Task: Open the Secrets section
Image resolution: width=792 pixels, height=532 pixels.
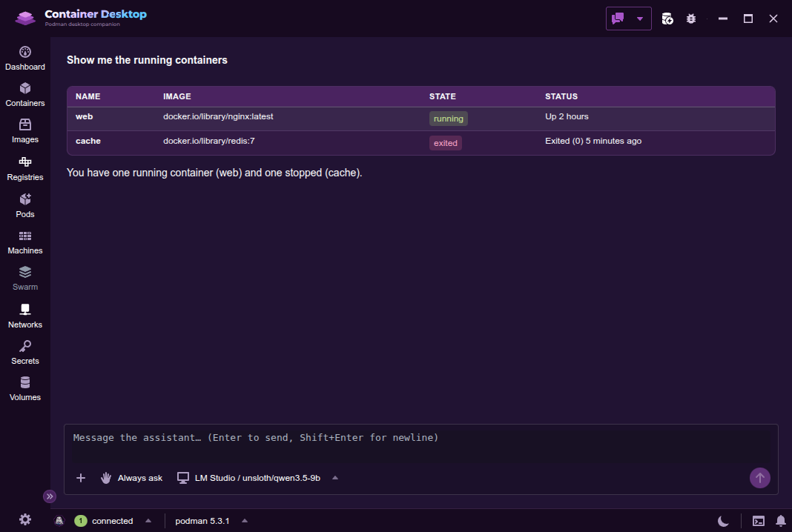Action: coord(24,352)
